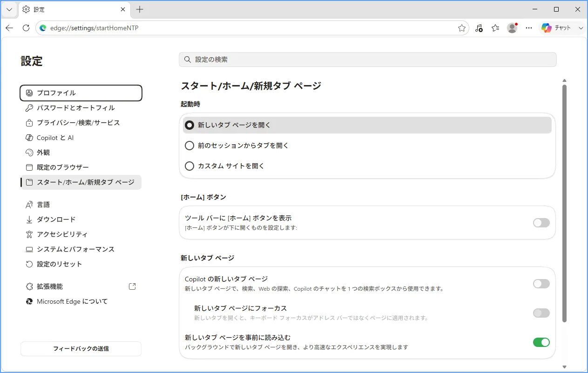Click the [ホーム] ボタン section heading
The height and width of the screenshot is (373, 588).
(203, 197)
